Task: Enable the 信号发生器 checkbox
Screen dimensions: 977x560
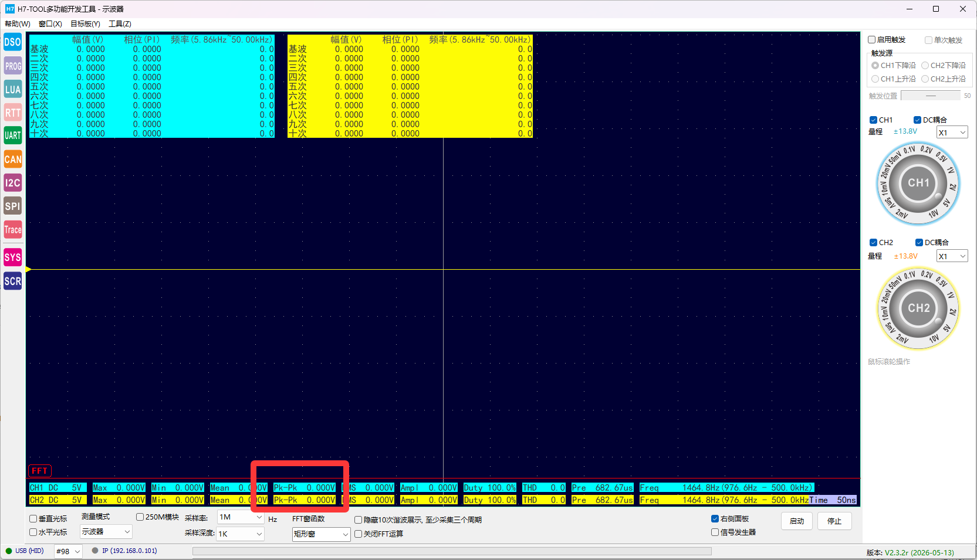Action: 733,532
